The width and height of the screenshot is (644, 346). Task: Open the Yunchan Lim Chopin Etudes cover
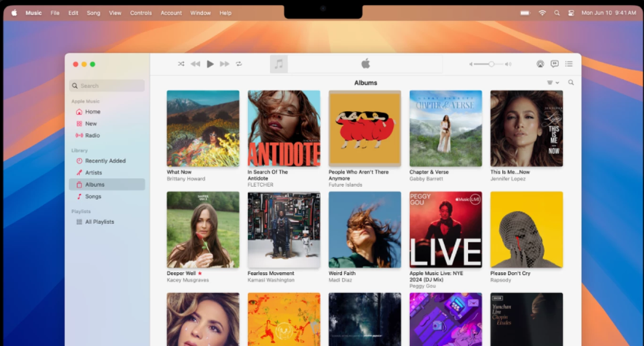pyautogui.click(x=526, y=319)
